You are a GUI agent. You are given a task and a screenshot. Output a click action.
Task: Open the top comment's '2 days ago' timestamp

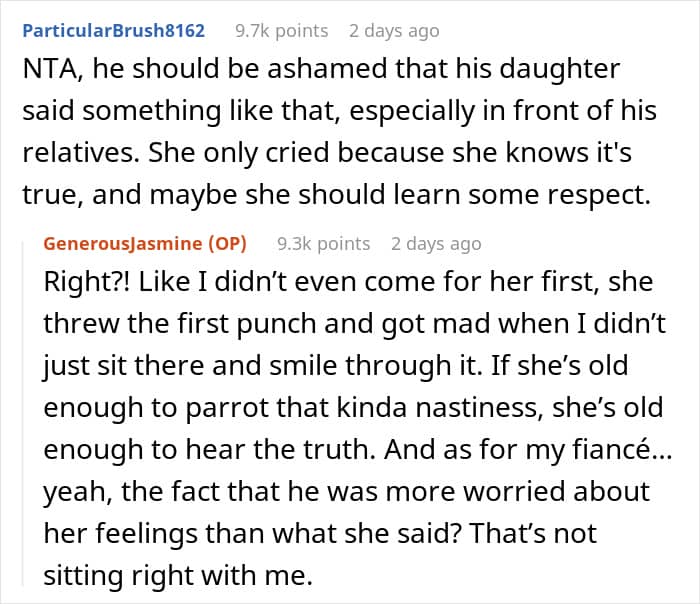(x=394, y=31)
